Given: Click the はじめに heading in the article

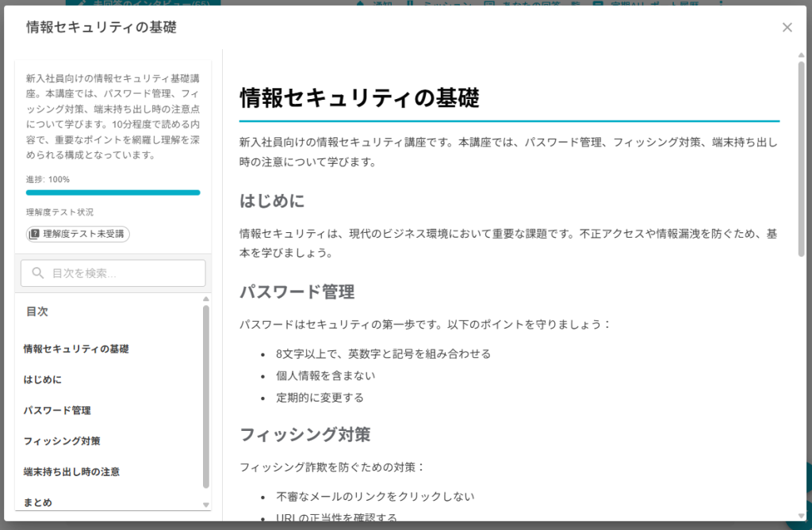Looking at the screenshot, I should 272,200.
